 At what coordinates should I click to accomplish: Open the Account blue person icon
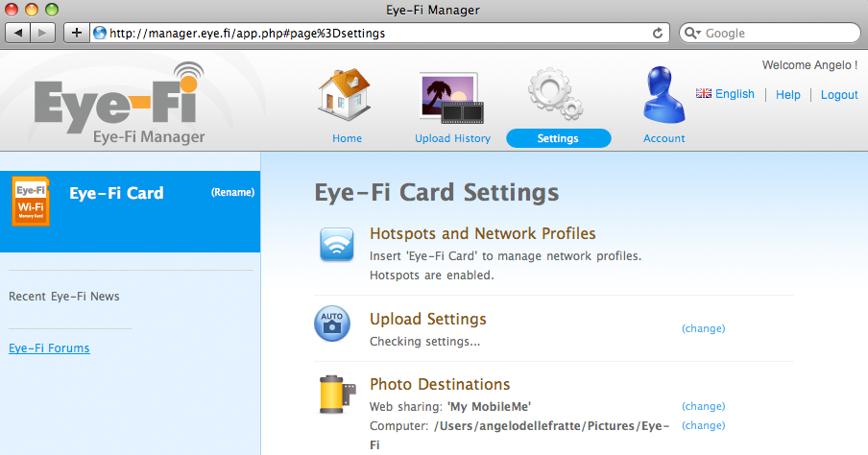coord(663,95)
